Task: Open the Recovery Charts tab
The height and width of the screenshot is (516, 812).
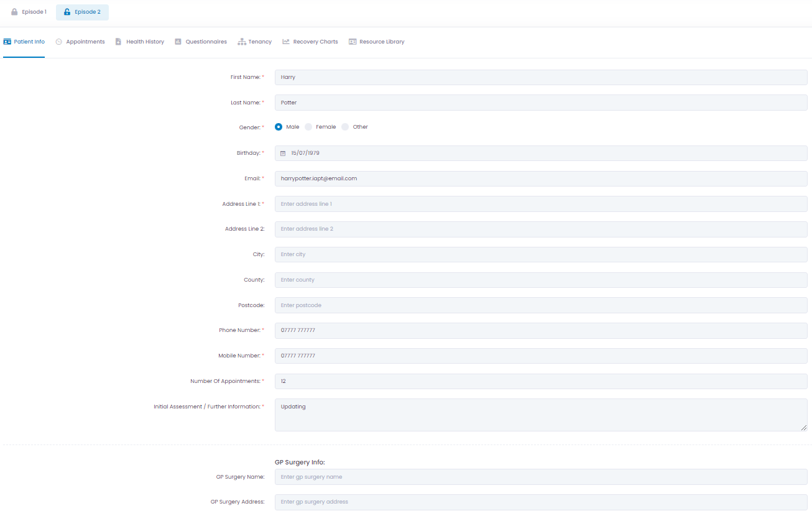Action: [x=310, y=42]
